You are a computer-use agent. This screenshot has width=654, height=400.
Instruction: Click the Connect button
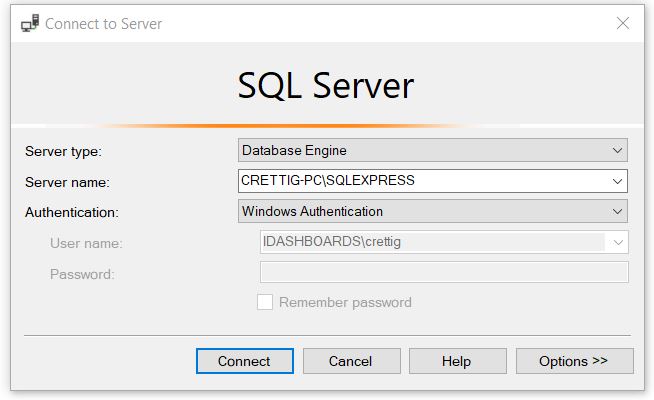tap(245, 361)
